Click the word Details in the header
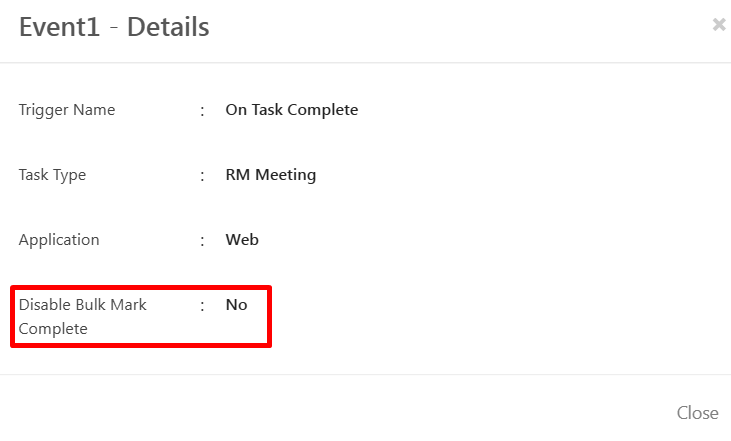 (168, 27)
